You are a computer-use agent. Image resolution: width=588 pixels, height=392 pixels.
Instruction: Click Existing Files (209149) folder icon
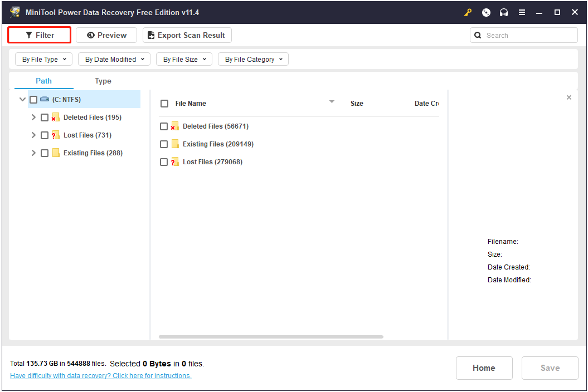point(175,144)
